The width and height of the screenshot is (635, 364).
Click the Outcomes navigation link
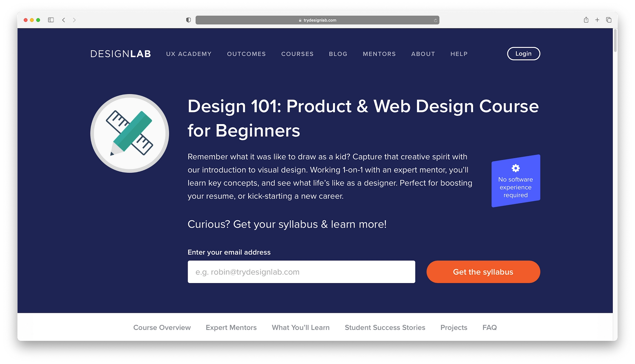point(246,54)
